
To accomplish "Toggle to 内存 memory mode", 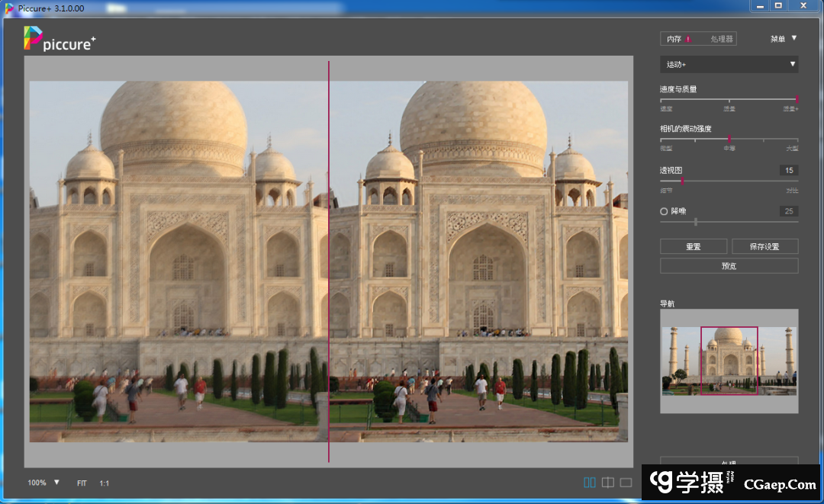I will pos(674,39).
